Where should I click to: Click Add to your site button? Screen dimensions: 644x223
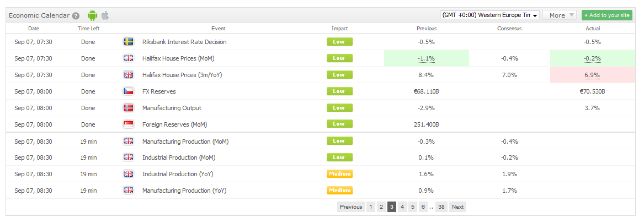click(606, 15)
